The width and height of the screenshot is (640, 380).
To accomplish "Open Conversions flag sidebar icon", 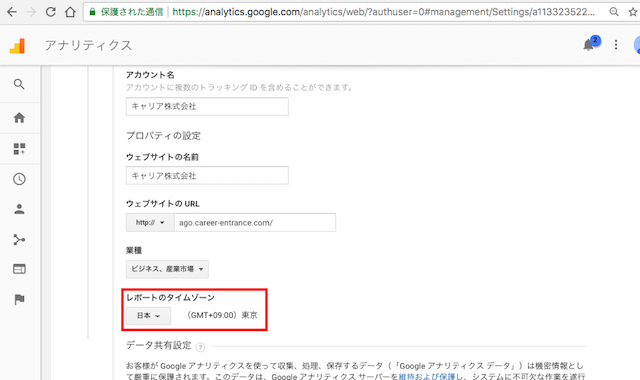I will [x=19, y=299].
